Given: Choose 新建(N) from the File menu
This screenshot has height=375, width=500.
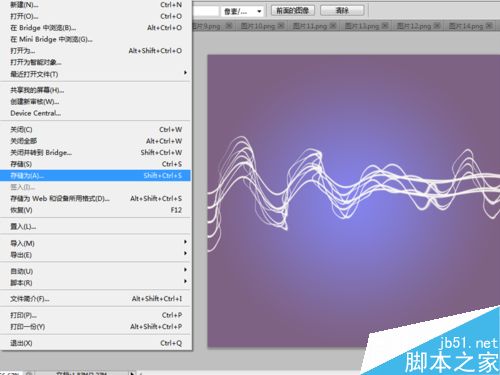Looking at the screenshot, I should 96,5.
